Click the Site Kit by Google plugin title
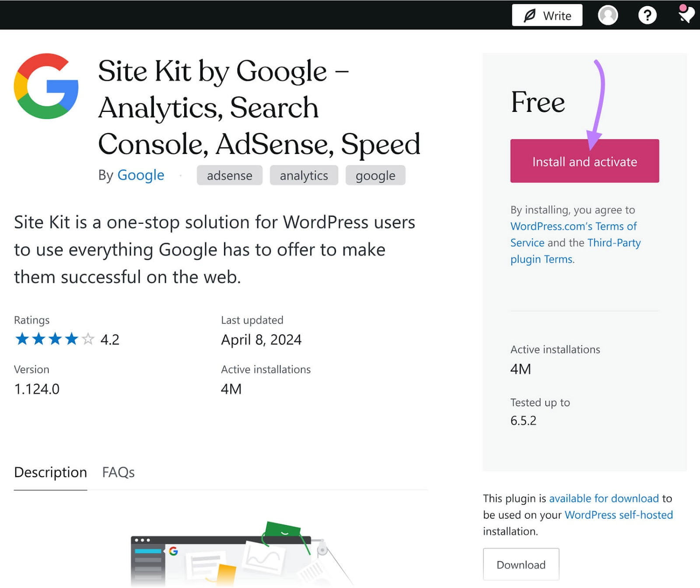The image size is (700, 588). (x=258, y=107)
